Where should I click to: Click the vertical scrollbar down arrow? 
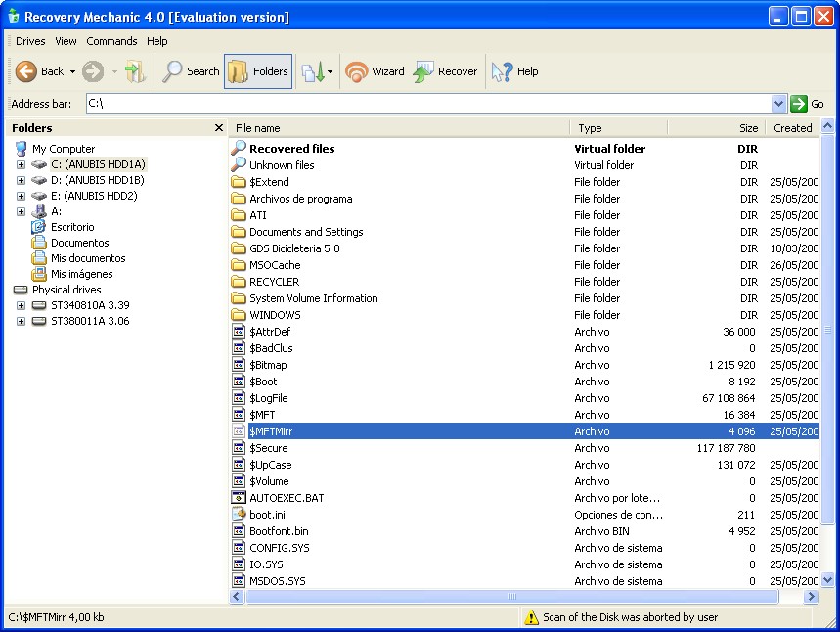point(827,579)
